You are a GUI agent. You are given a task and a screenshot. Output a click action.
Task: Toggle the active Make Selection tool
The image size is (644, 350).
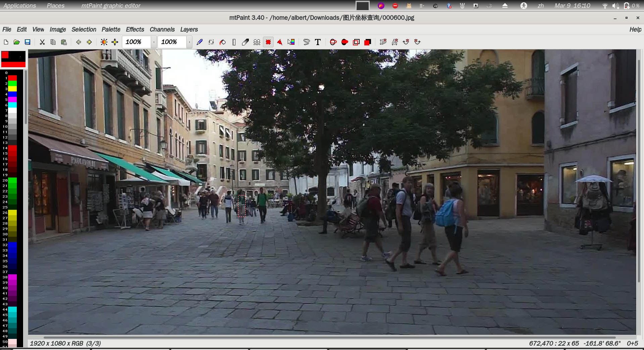[268, 42]
